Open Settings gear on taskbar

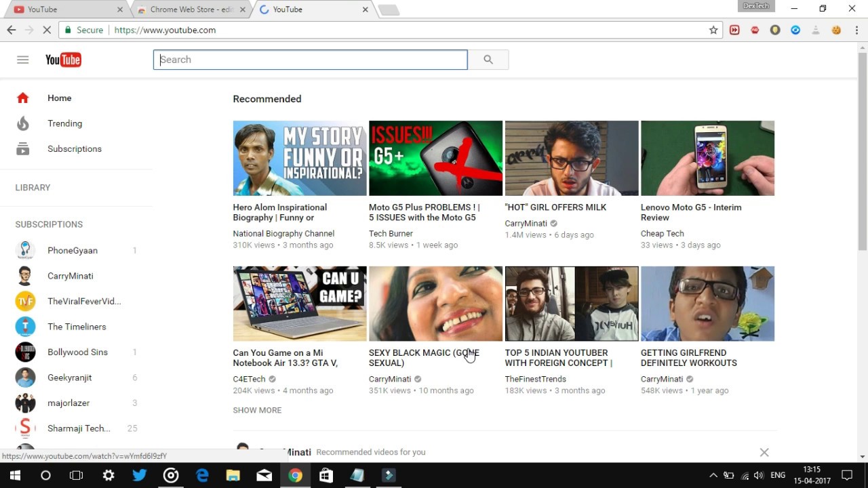click(108, 475)
